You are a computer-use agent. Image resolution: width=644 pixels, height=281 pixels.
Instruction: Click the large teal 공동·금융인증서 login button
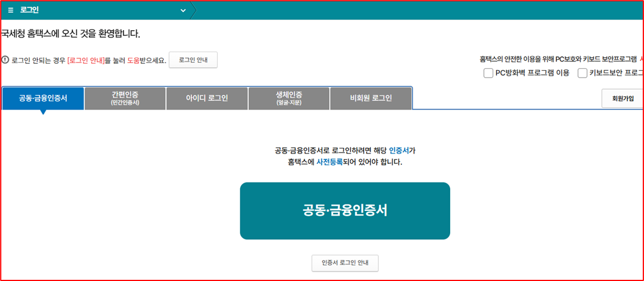345,211
